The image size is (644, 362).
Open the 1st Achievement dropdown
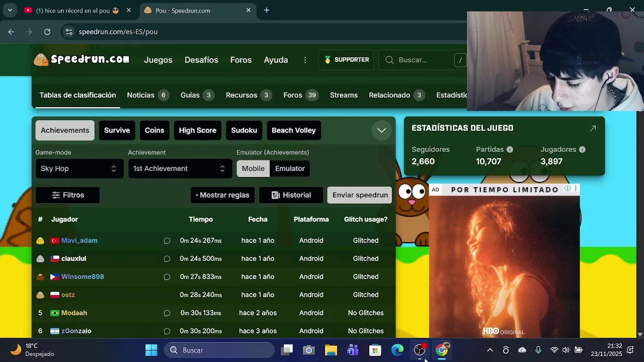pos(180,168)
